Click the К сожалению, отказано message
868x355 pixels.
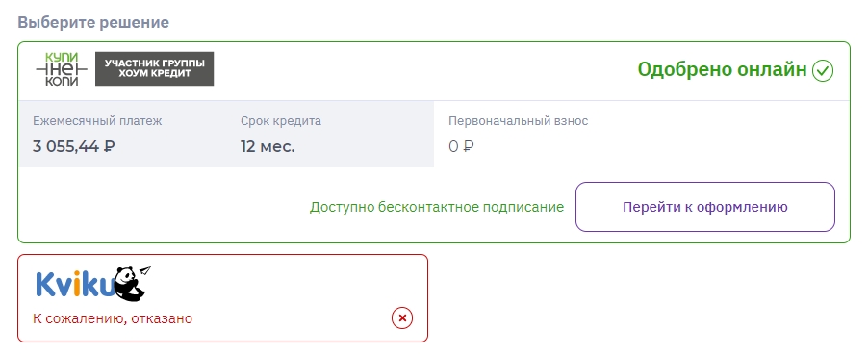[113, 318]
